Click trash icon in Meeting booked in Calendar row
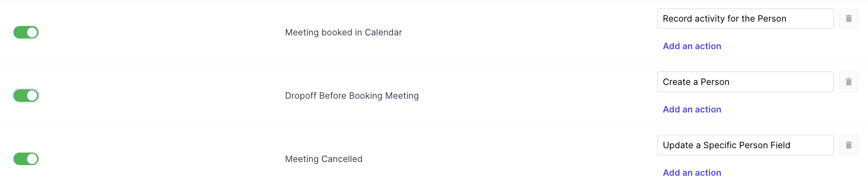The height and width of the screenshot is (184, 868). 848,18
